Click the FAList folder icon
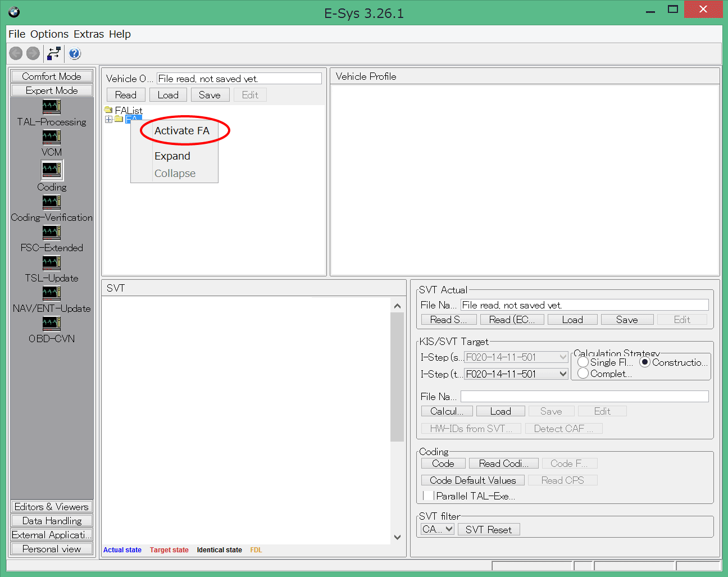The width and height of the screenshot is (728, 577). [x=108, y=110]
